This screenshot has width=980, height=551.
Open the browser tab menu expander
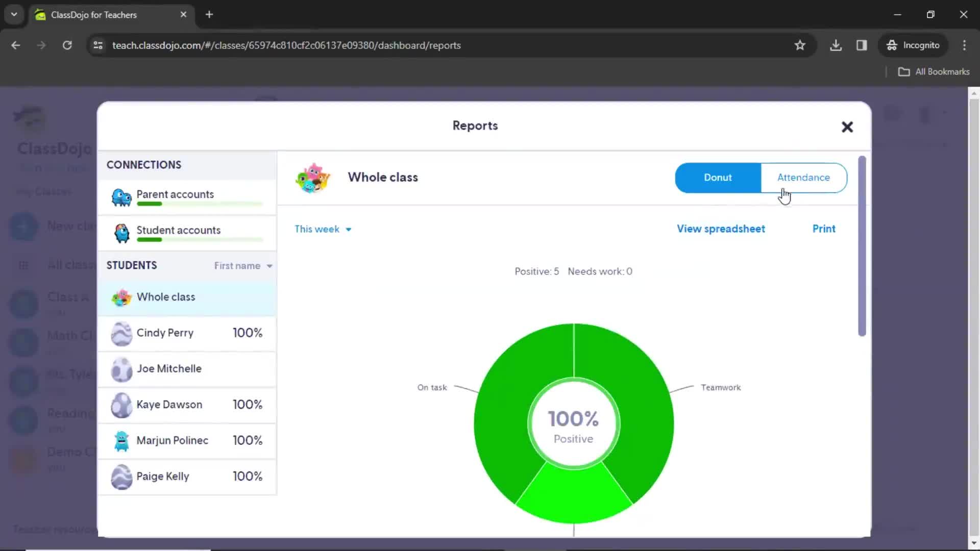tap(14, 14)
